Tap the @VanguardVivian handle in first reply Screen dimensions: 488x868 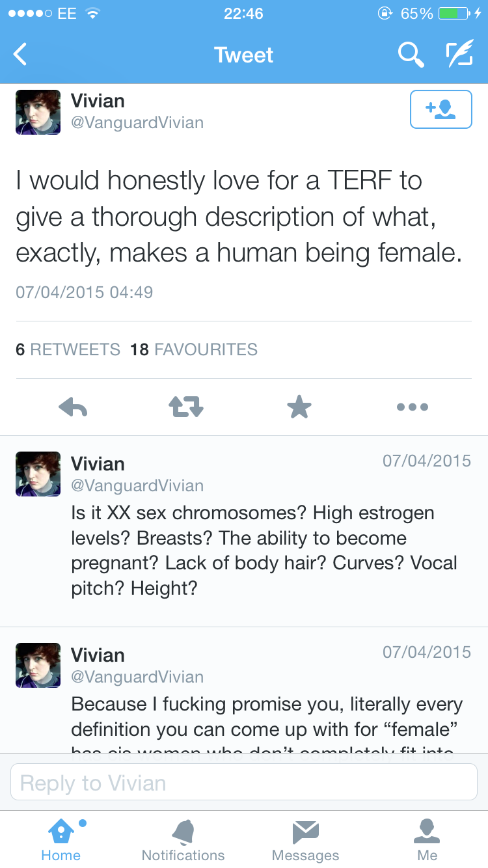tap(137, 485)
